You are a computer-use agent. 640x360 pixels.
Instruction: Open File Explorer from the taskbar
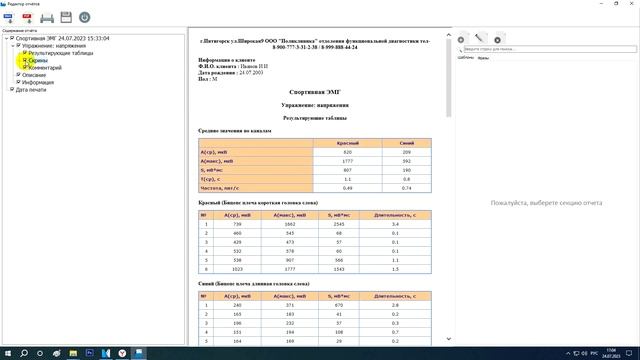tap(73, 353)
